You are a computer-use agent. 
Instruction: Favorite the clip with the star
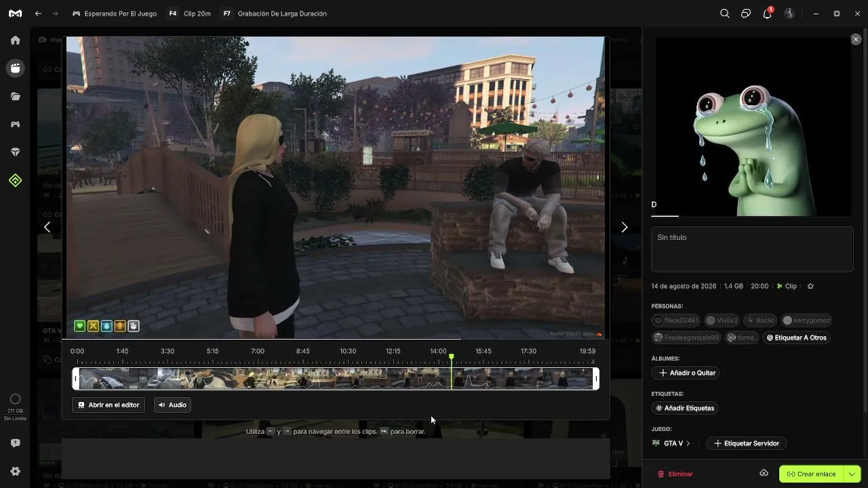tap(810, 286)
